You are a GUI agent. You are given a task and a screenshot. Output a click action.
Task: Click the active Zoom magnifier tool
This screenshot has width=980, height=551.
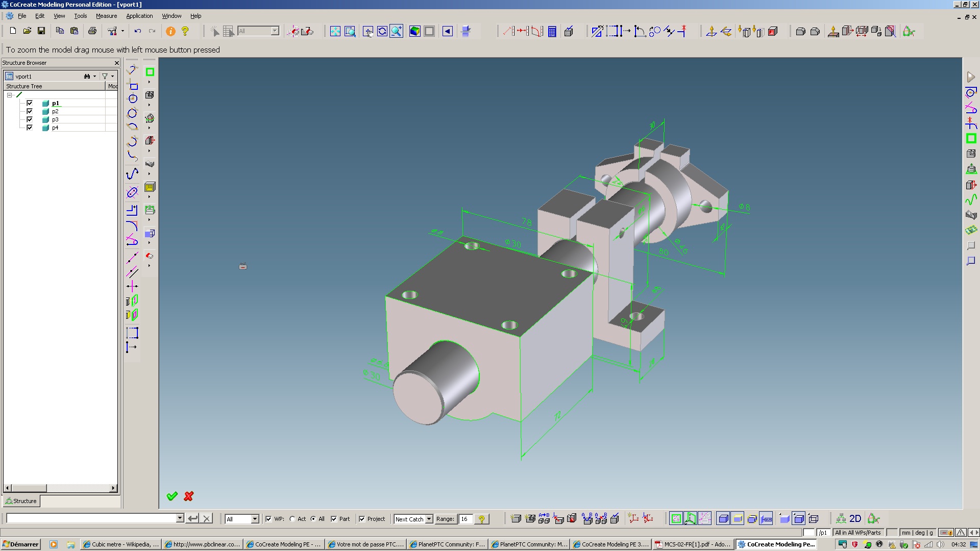[397, 31]
